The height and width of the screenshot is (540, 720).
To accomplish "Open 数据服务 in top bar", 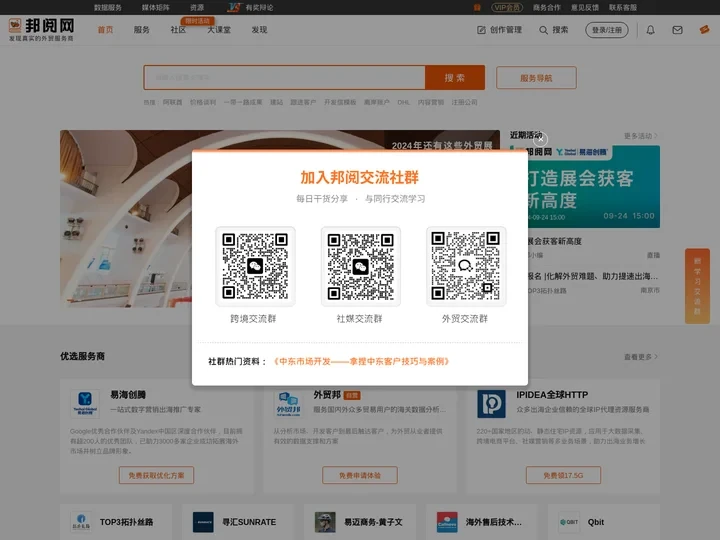I will tap(108, 7).
